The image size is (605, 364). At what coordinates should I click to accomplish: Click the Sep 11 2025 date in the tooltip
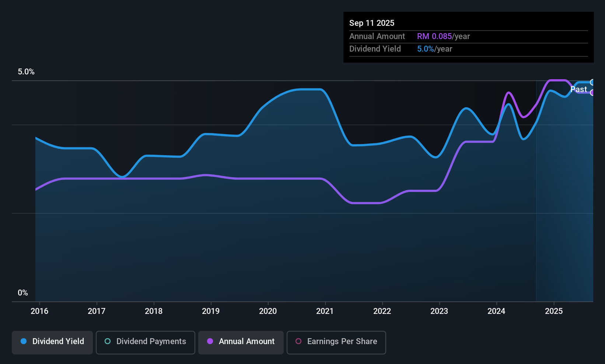pyautogui.click(x=372, y=23)
